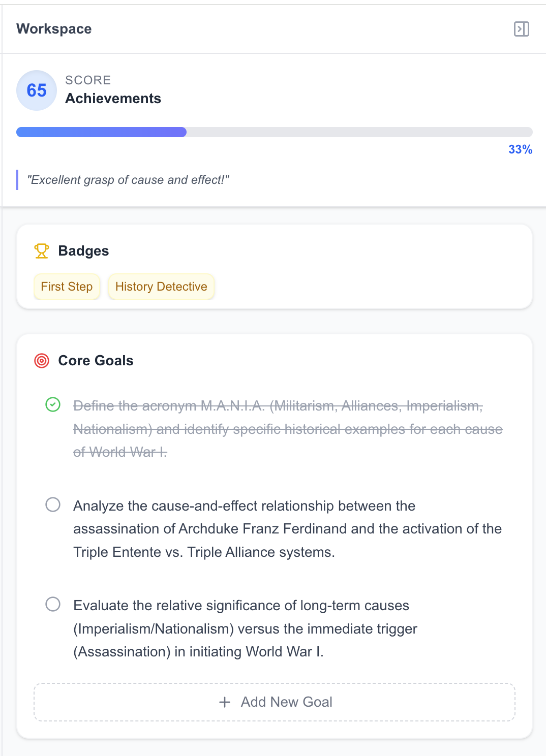The image size is (546, 756).
Task: Open the History Detective badge
Action: tap(161, 287)
